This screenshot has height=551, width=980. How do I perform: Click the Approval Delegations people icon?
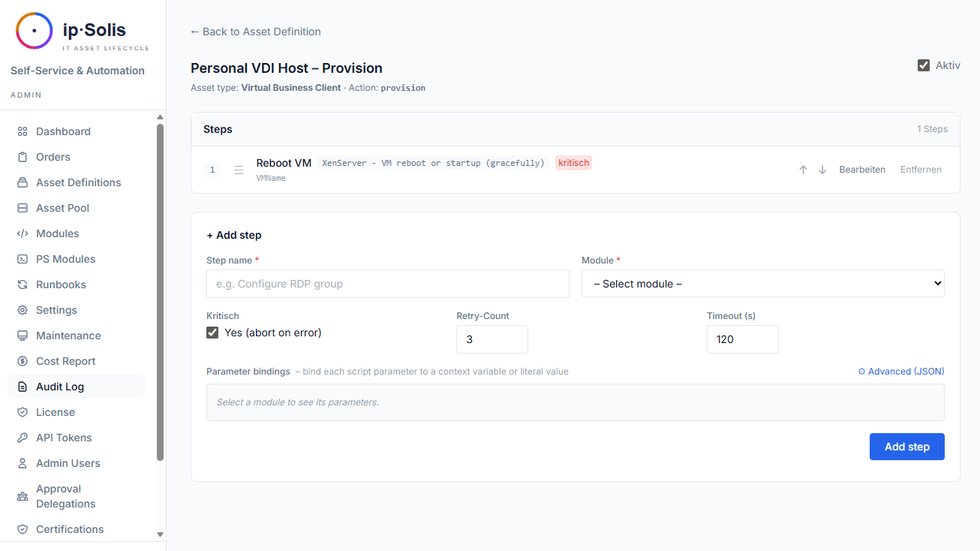[23, 496]
